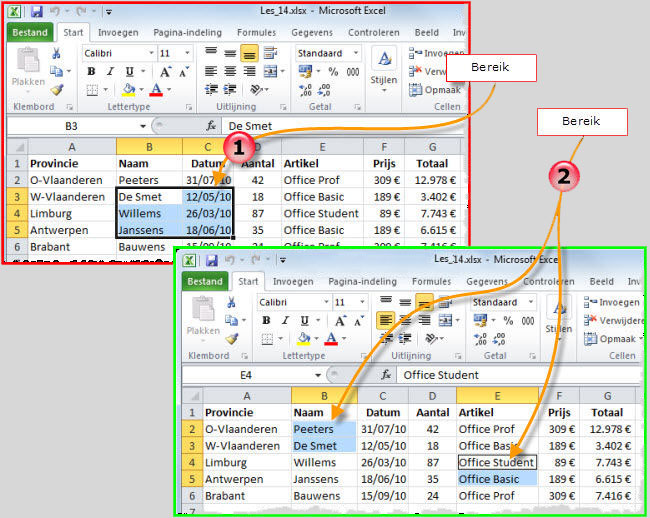Open Bestand tab in top window
Screen dimensions: 650x518
click(x=30, y=32)
